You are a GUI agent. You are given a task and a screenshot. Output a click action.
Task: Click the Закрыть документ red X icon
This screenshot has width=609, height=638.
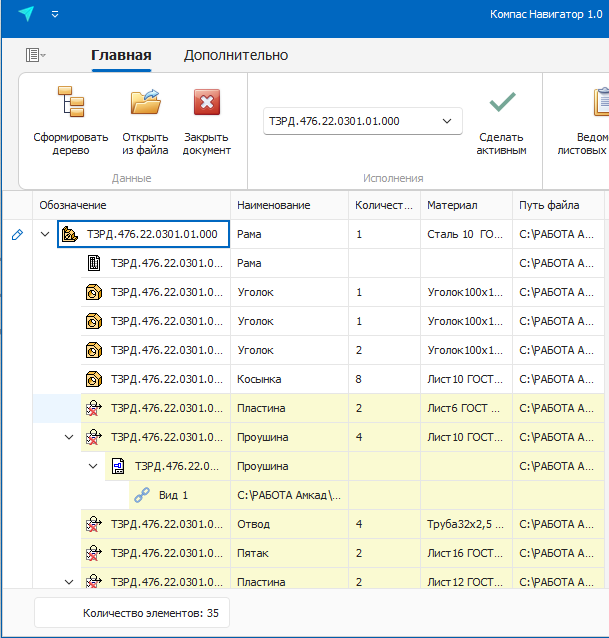click(x=206, y=102)
